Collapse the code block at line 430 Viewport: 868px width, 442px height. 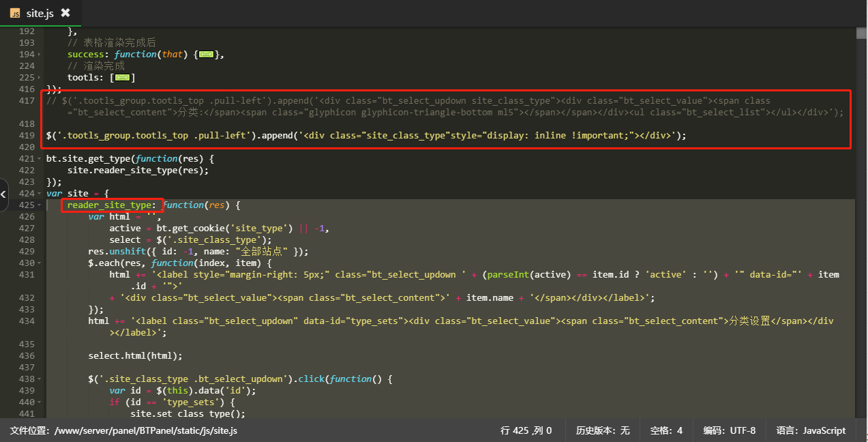click(x=41, y=263)
